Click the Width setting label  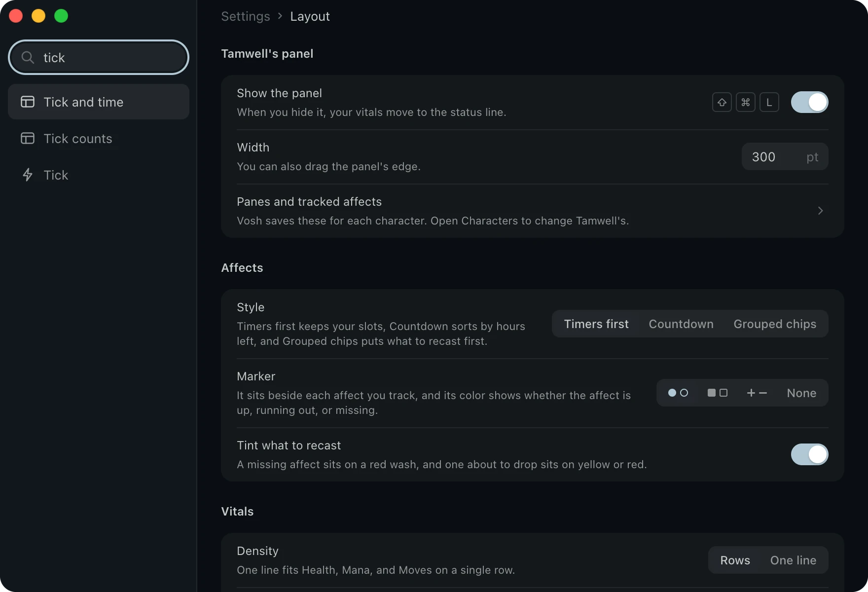point(253,148)
